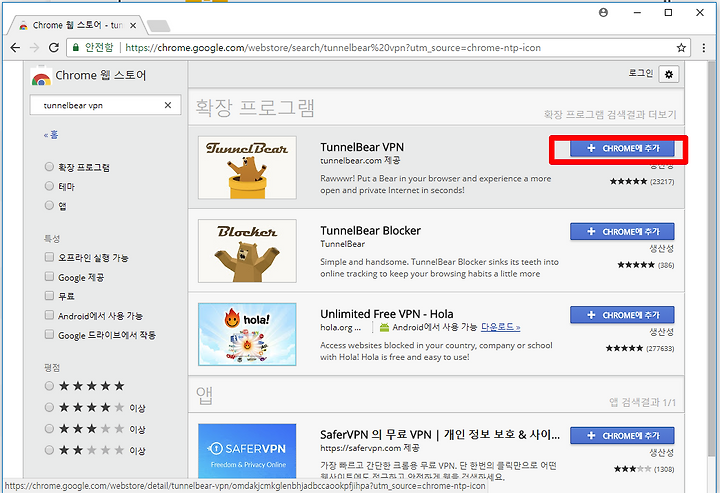Click the tunnelbear.com 제공 text

[360, 161]
